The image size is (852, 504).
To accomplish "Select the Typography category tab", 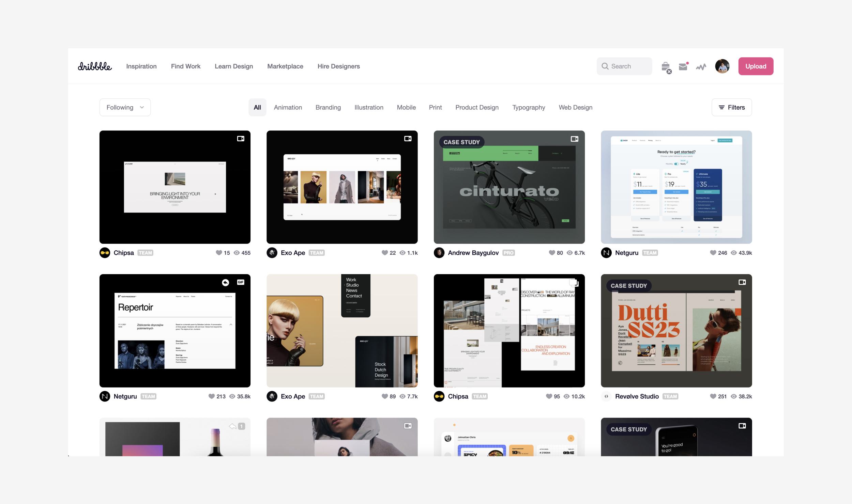I will point(529,107).
